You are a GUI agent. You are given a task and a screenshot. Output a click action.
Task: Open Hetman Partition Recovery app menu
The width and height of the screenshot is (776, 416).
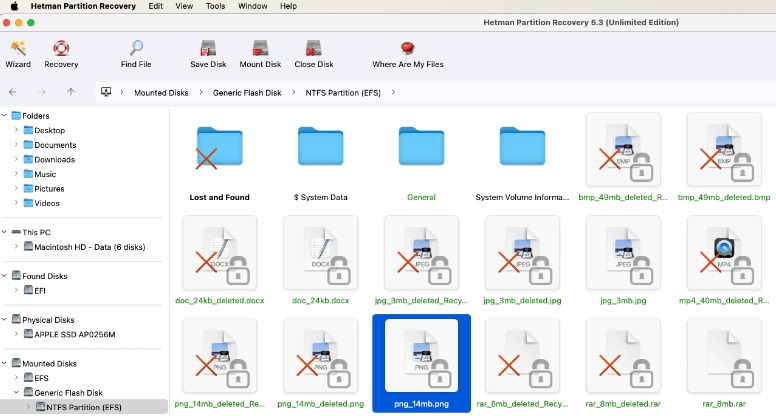[x=83, y=6]
